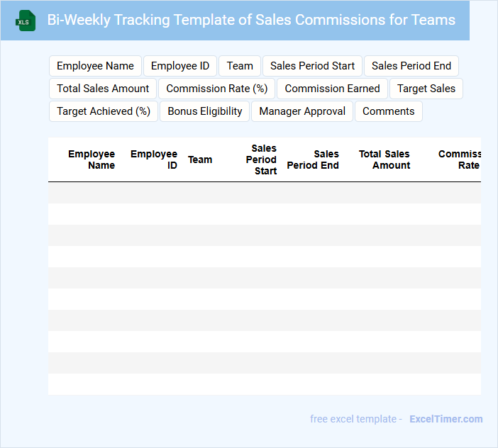Click the Comments tag
Image resolution: width=498 pixels, height=448 pixels.
[x=388, y=111]
